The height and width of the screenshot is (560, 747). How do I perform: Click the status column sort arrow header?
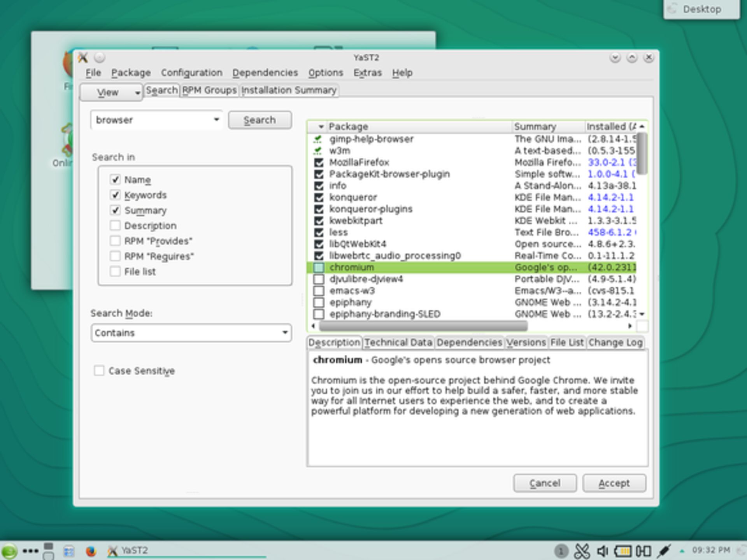coord(317,127)
